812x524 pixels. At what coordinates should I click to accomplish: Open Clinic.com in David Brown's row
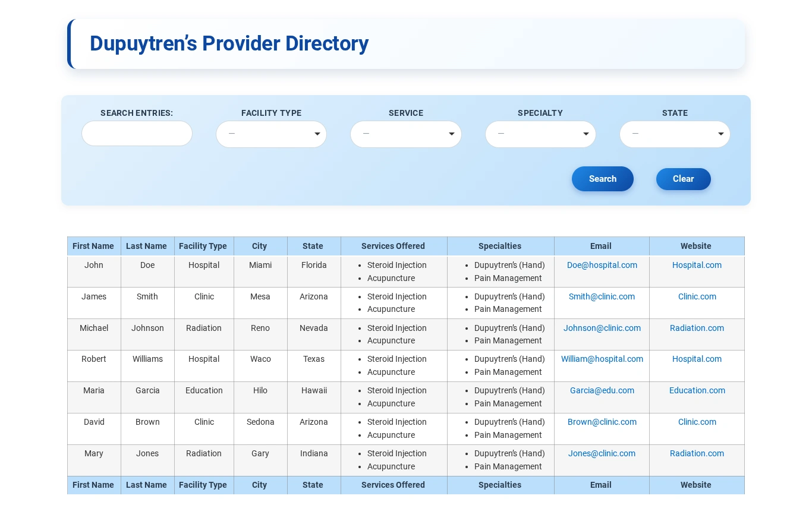click(x=697, y=422)
